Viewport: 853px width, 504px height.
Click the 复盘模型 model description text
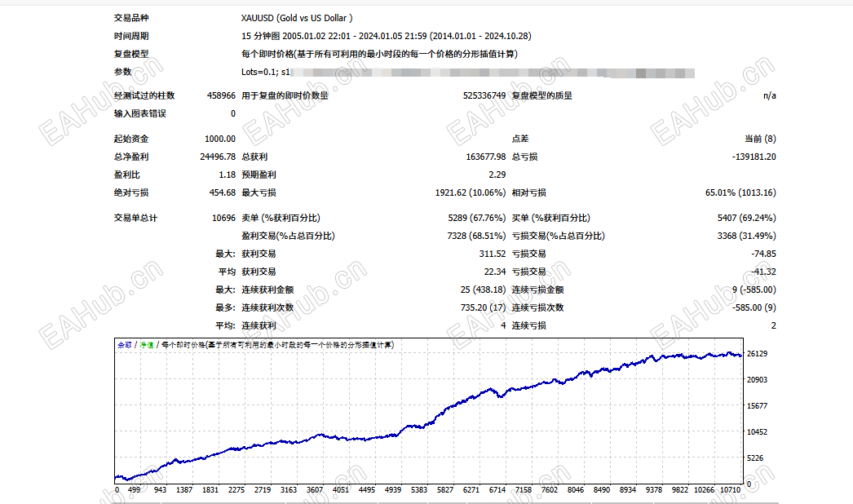pos(380,54)
